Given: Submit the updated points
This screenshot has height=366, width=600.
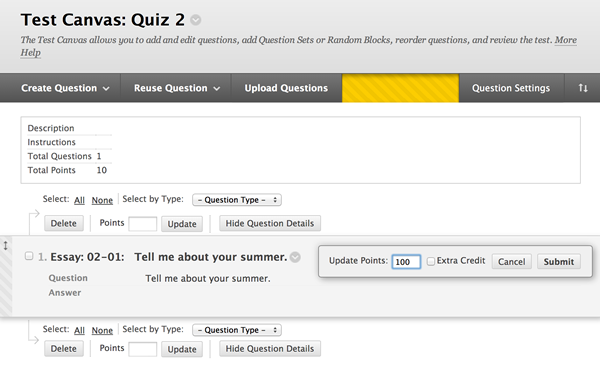Looking at the screenshot, I should pos(559,261).
